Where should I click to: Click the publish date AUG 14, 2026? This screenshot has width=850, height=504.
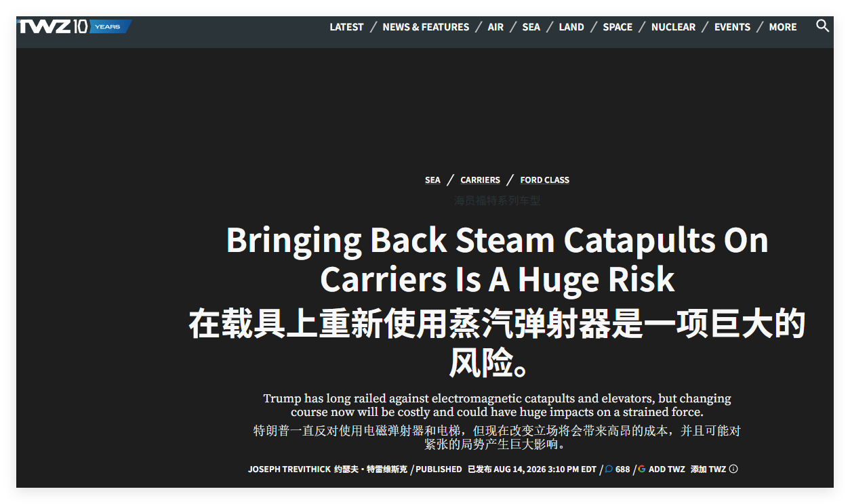[x=545, y=469]
